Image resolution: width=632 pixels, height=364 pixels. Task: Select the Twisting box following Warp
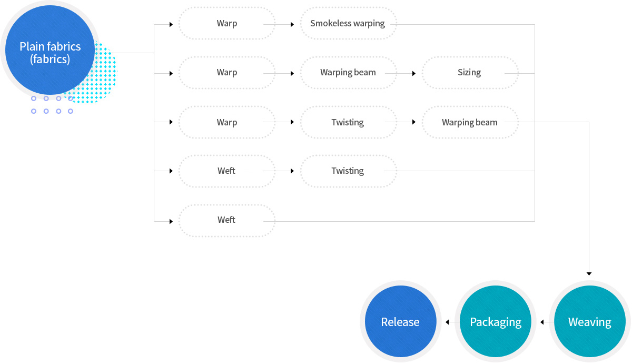point(348,122)
